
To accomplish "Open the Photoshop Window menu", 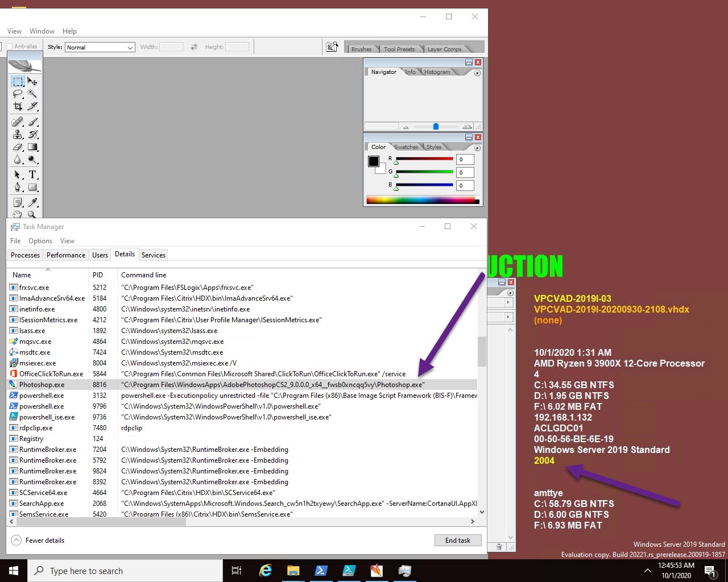I will (42, 31).
